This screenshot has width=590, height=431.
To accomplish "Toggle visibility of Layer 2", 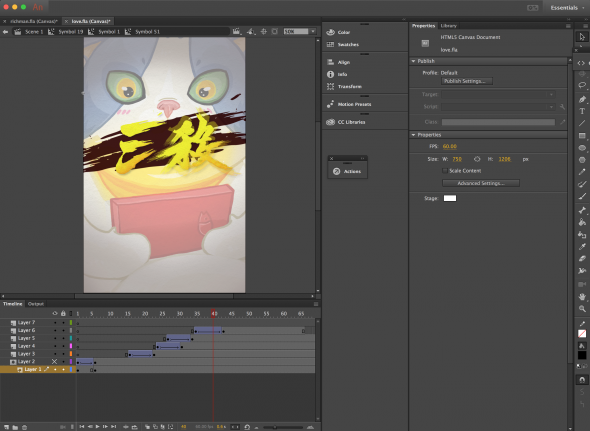I will (x=55, y=361).
